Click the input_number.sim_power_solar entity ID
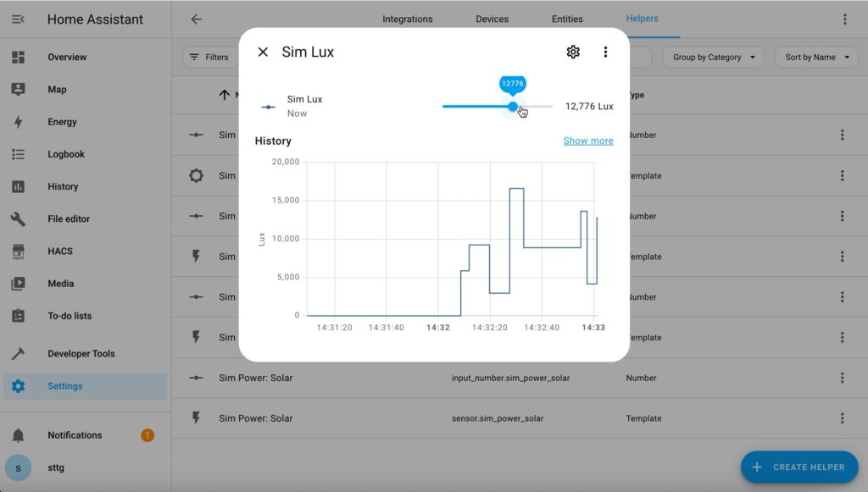The height and width of the screenshot is (492, 868). click(510, 379)
